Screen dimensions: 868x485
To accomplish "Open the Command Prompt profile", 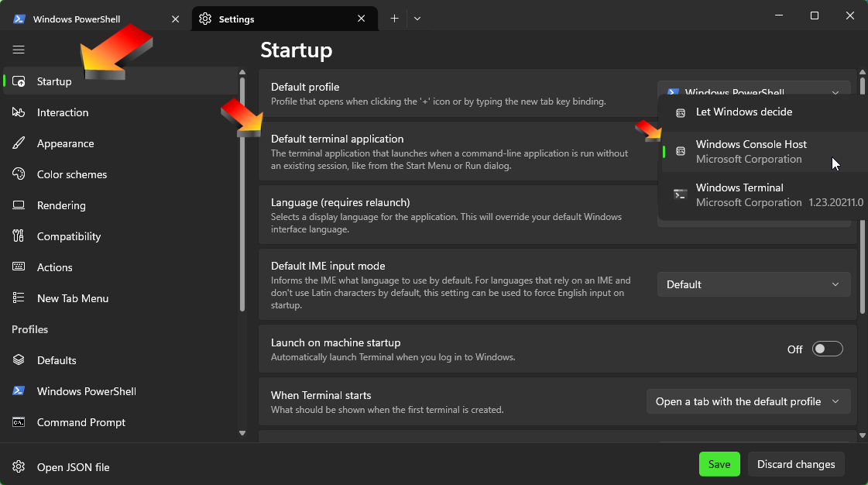I will point(81,422).
